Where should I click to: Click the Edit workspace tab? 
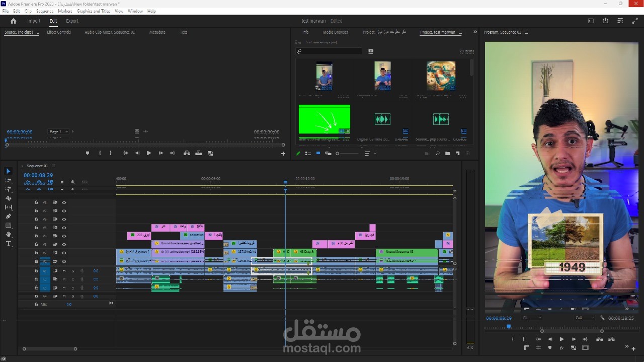(53, 21)
